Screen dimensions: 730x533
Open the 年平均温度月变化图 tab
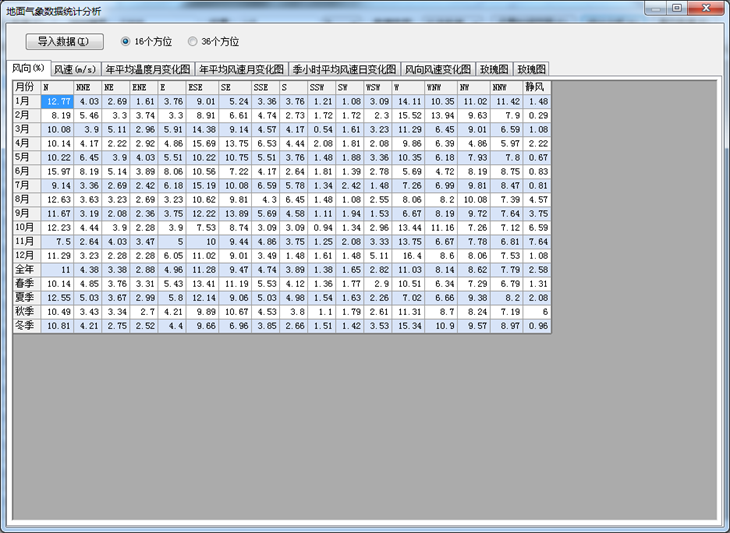pyautogui.click(x=148, y=70)
